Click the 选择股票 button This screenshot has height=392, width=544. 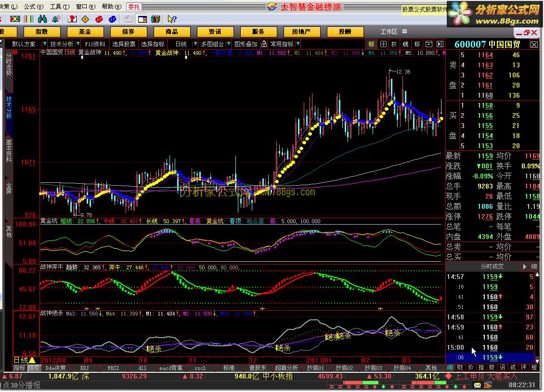click(124, 44)
